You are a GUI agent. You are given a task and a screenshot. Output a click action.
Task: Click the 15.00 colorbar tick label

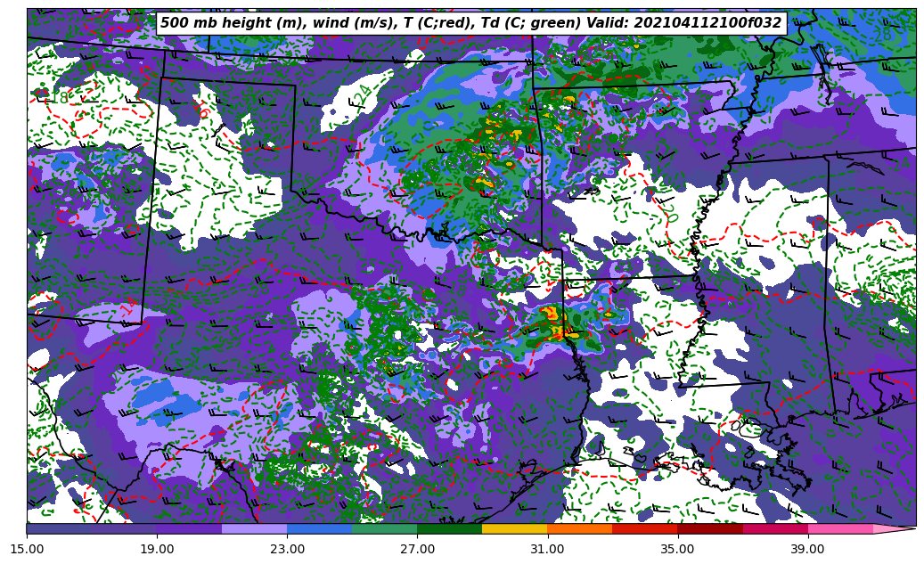pyautogui.click(x=27, y=550)
